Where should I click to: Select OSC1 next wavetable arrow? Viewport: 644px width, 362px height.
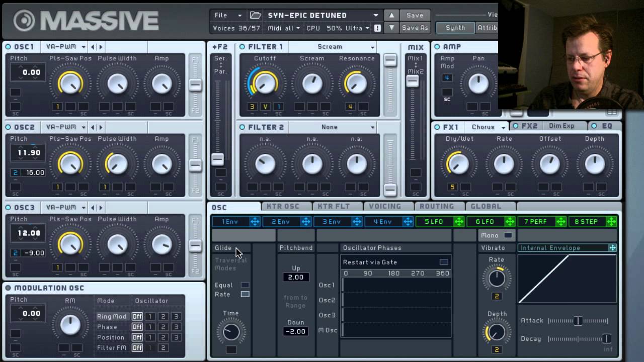[x=100, y=47]
